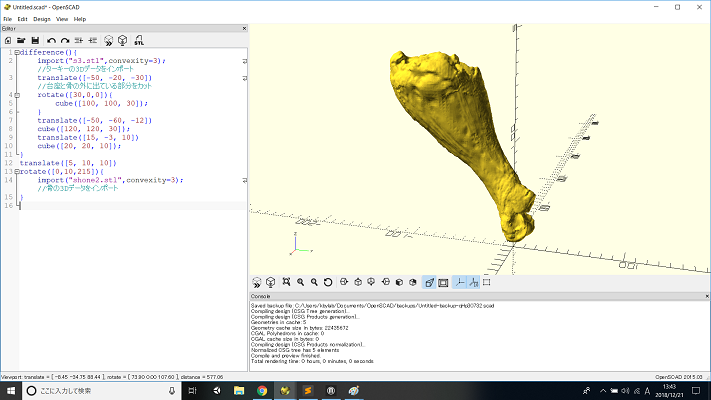Open the Help menu
The width and height of the screenshot is (711, 400).
click(80, 19)
